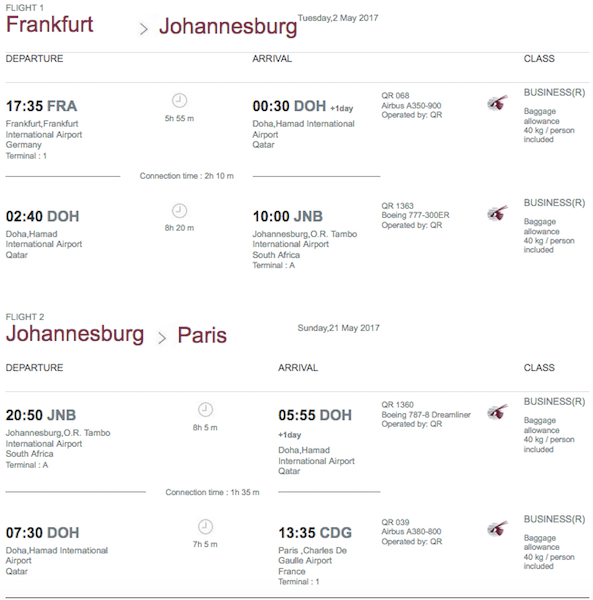Click the clock icon above 5h 55 m
This screenshot has width=593, height=600.
[179, 101]
